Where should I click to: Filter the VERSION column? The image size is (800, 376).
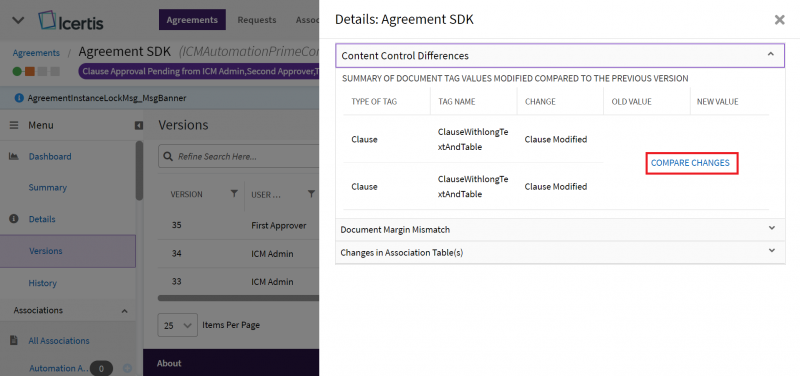[x=234, y=194]
